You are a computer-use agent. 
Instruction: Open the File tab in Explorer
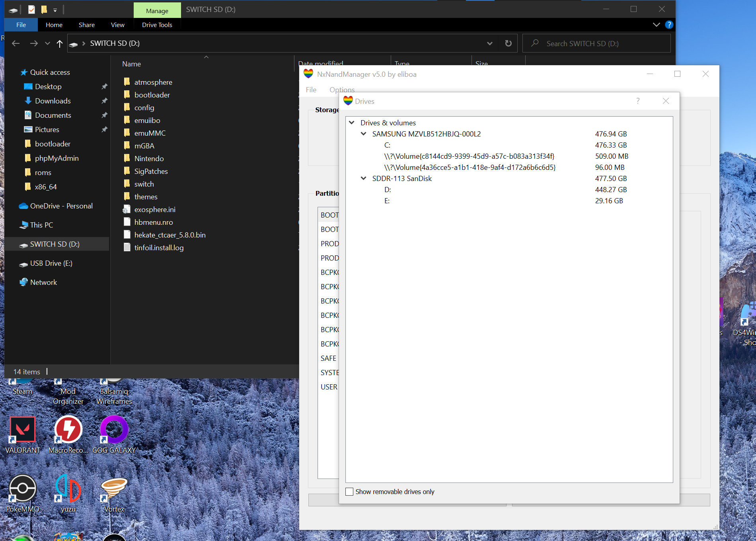21,25
